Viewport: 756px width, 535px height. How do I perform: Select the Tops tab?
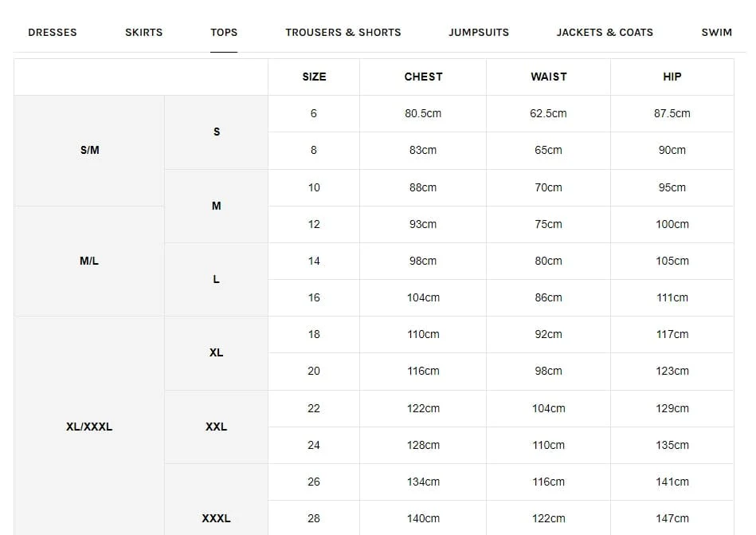tap(224, 33)
